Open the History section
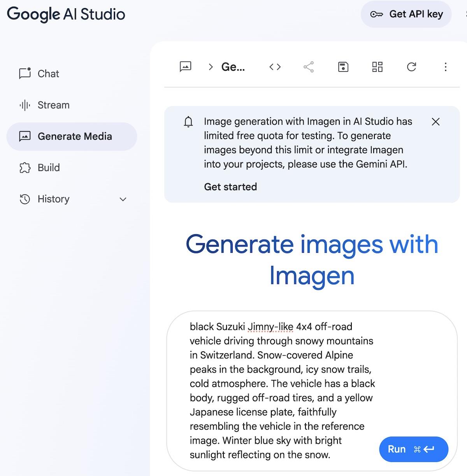Viewport: 467px width, 476px height. [72, 199]
